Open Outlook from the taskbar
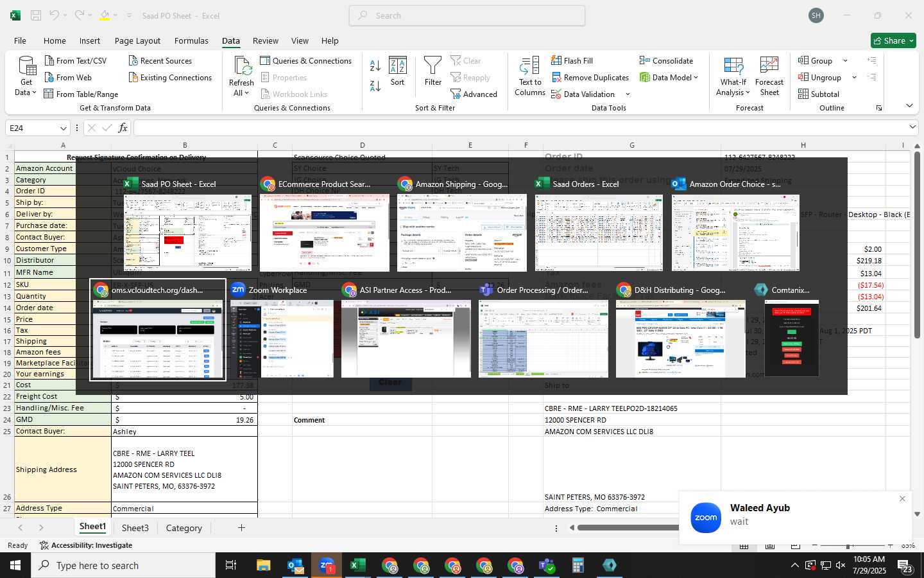Image resolution: width=924 pixels, height=578 pixels. [295, 565]
